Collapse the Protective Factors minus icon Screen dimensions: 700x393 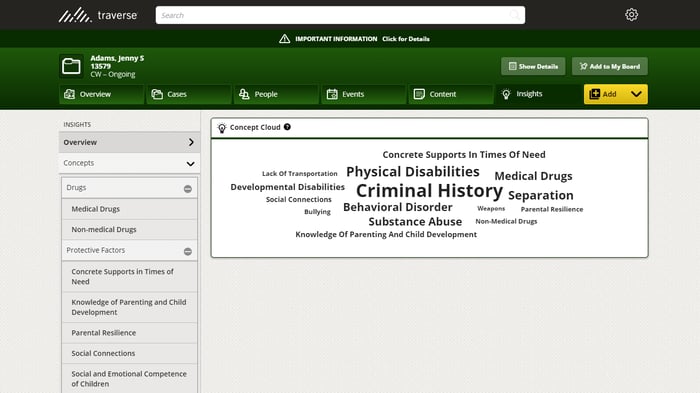[188, 251]
